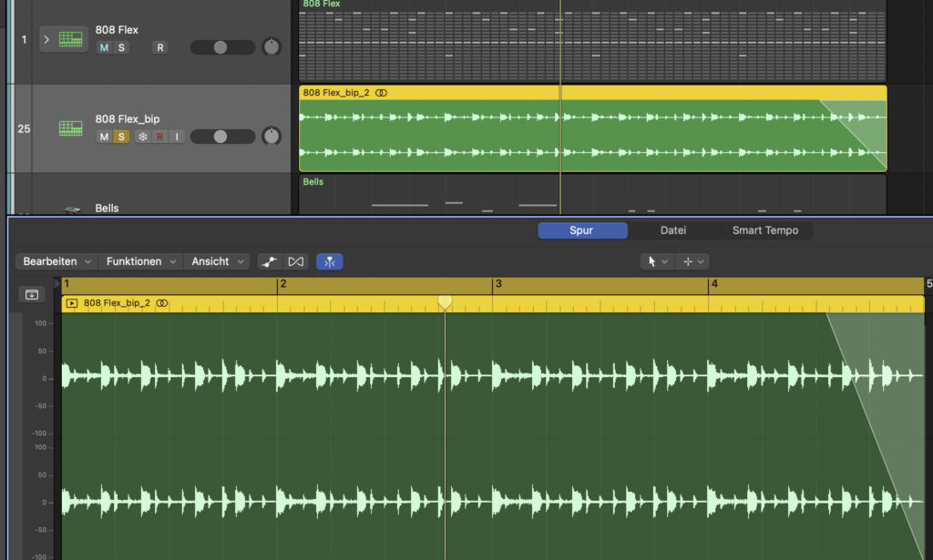This screenshot has height=560, width=933.
Task: Toggle the Flex button in the editor
Action: pyautogui.click(x=296, y=261)
